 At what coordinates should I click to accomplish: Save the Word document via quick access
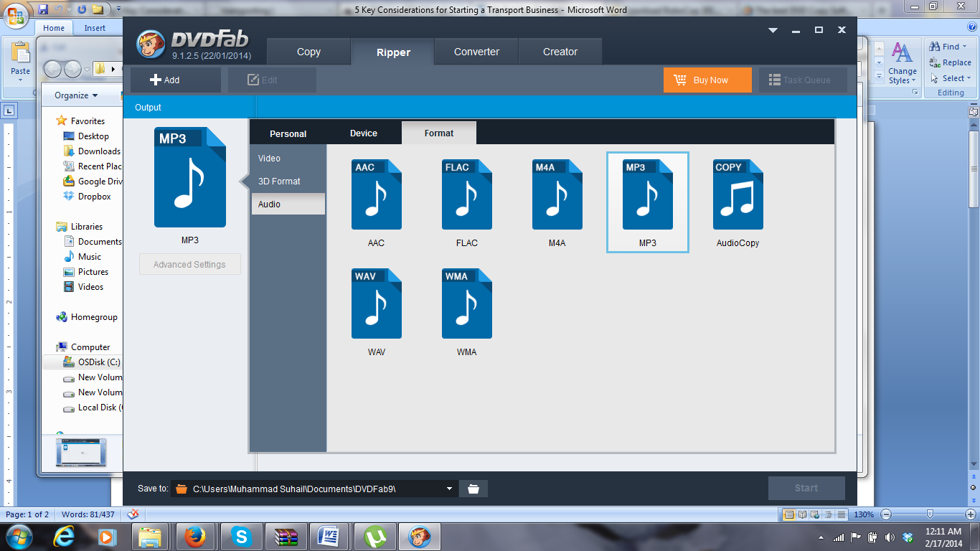click(43, 10)
